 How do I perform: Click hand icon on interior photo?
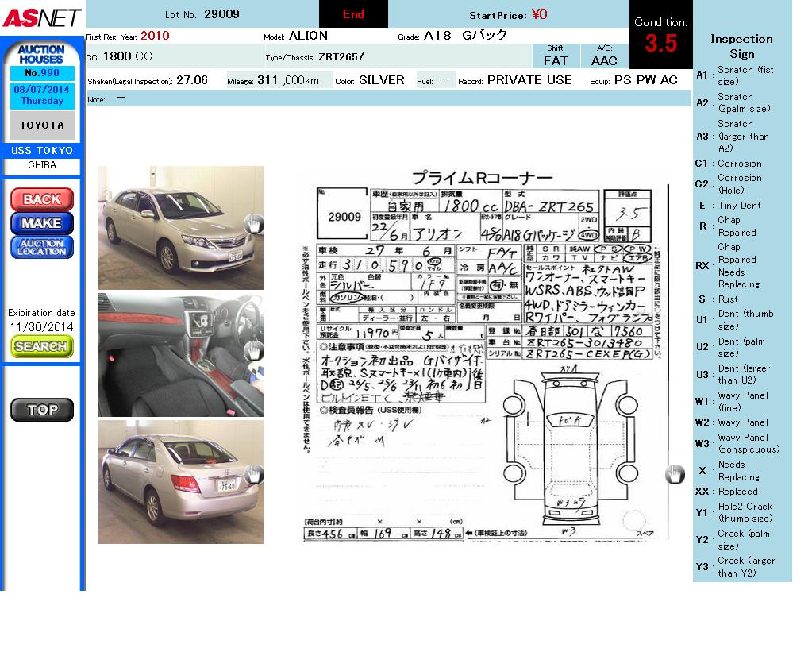pos(253,351)
